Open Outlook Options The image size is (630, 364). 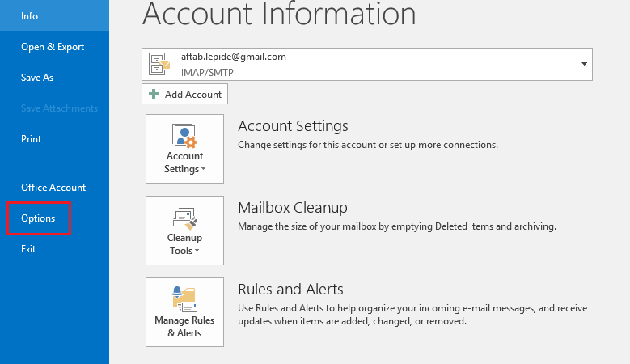pyautogui.click(x=38, y=218)
